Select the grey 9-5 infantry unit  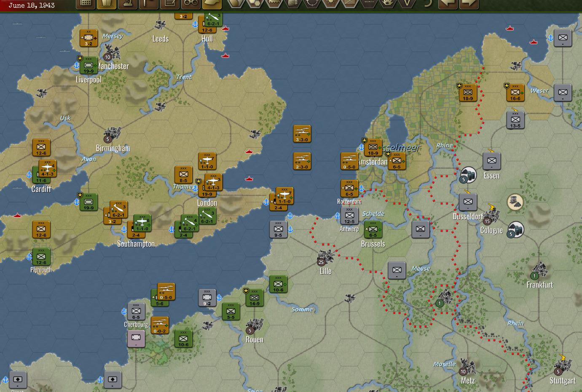tap(278, 229)
